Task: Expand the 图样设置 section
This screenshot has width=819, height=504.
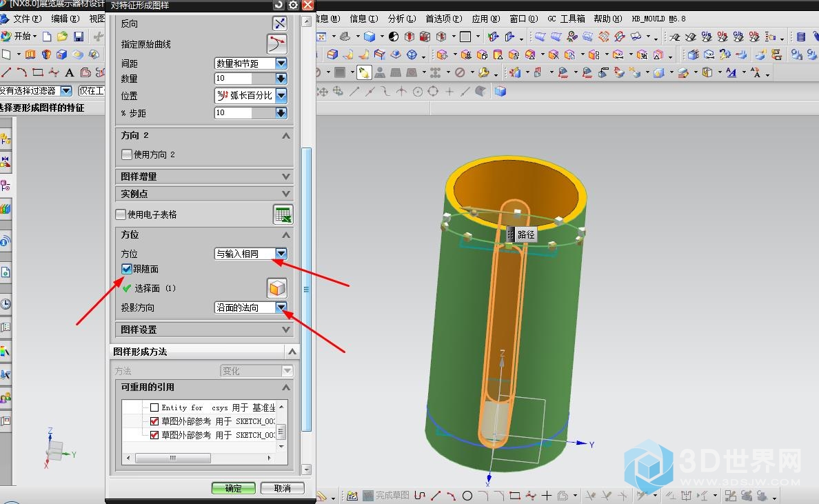Action: click(285, 330)
